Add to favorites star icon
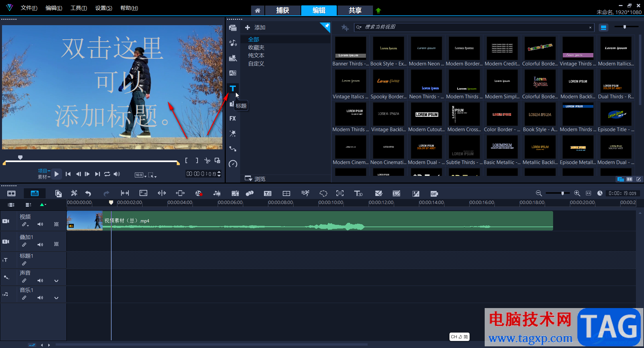Image resolution: width=644 pixels, height=348 pixels. [345, 28]
